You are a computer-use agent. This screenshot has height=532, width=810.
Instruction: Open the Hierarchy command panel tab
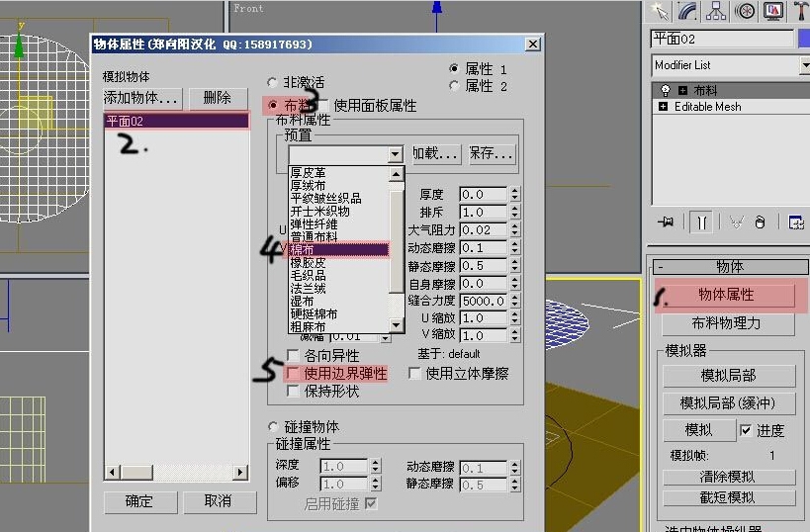coord(716,11)
